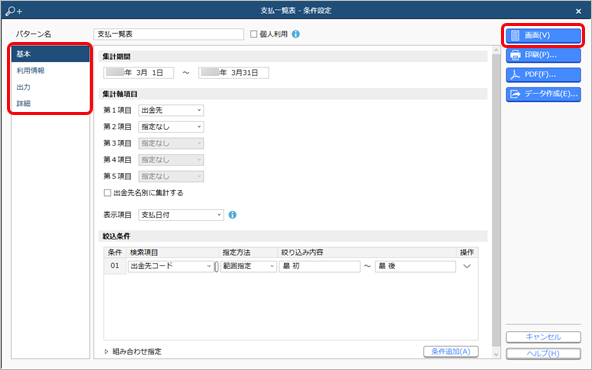The width and height of the screenshot is (592, 370).
Task: Switch to the 利用情報 tab
Action: click(50, 71)
